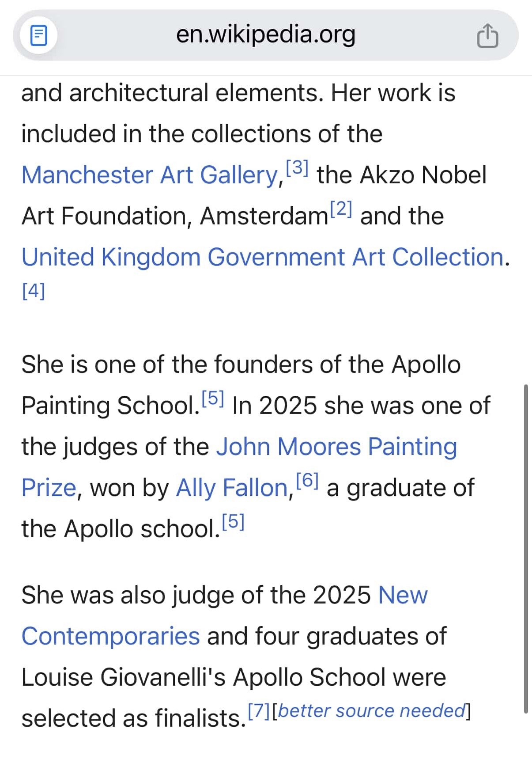Viewport: 532px width, 763px height.
Task: Open the Manchester Art Gallery link
Action: tap(150, 175)
